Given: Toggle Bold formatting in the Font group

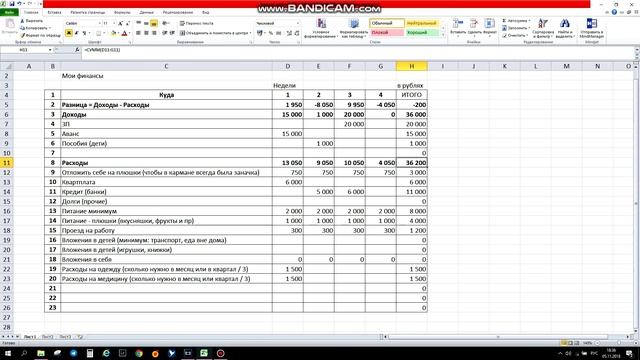Looking at the screenshot, I should tap(69, 33).
